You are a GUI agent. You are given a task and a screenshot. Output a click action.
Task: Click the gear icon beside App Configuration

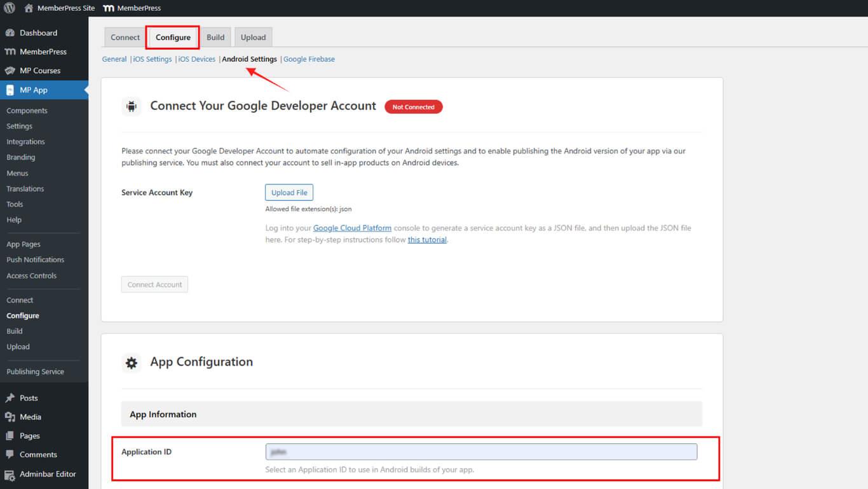(132, 361)
